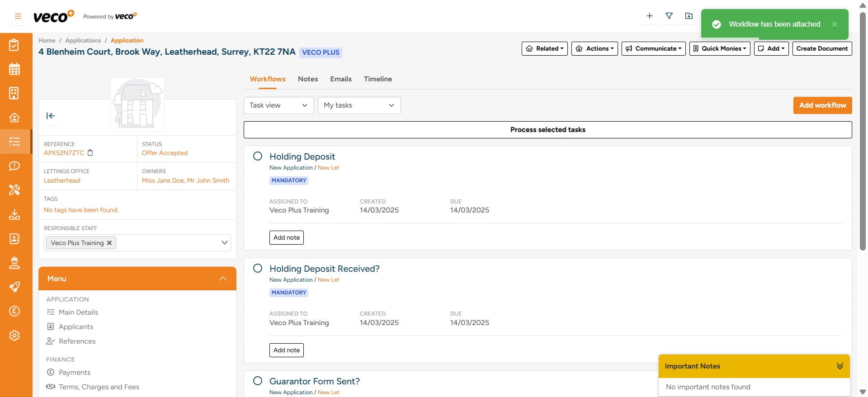Viewport: 868px width, 397px height.
Task: Click the filter funnel icon in header
Action: pos(669,16)
